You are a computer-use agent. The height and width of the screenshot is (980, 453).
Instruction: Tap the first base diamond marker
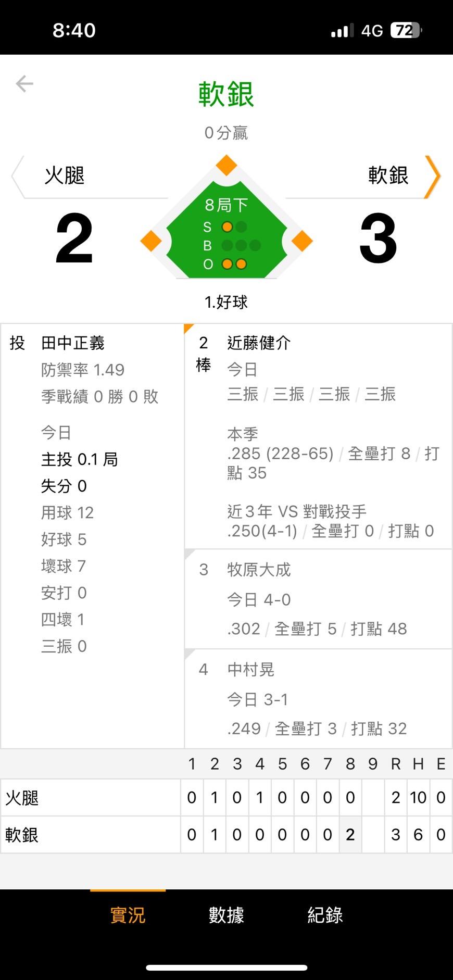click(302, 241)
